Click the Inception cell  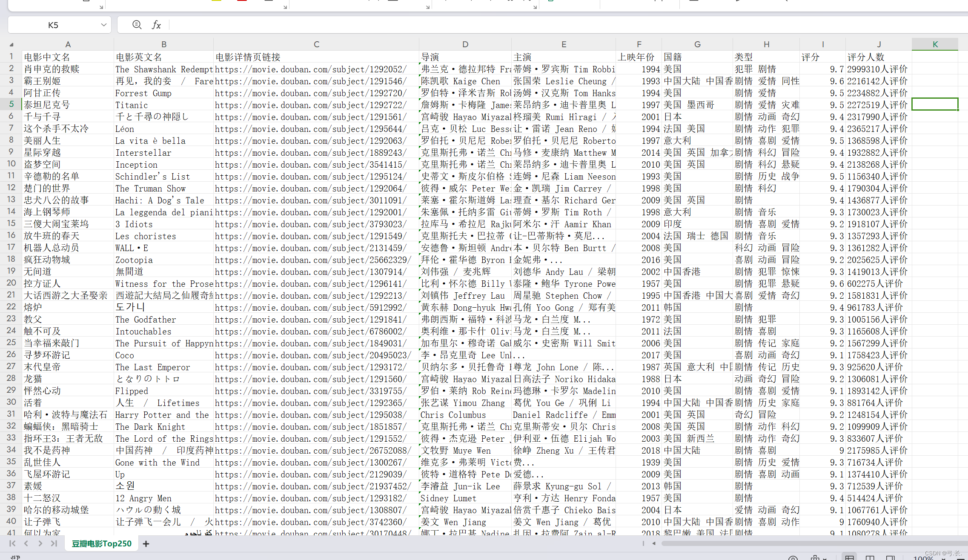[x=164, y=164]
